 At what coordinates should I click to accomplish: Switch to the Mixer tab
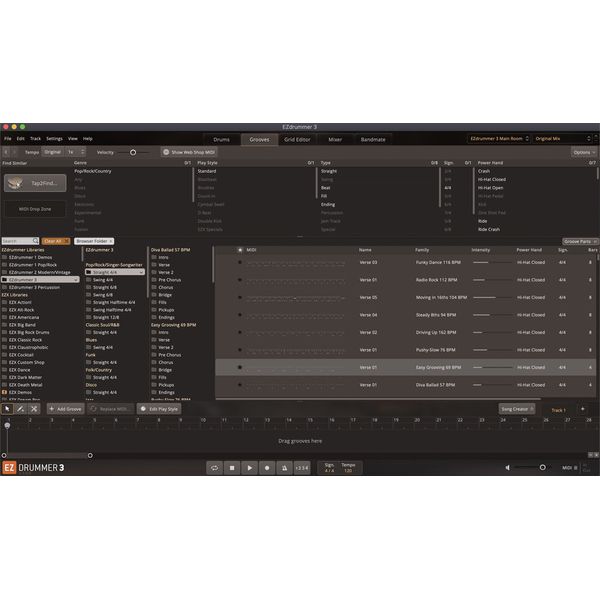[x=335, y=139]
